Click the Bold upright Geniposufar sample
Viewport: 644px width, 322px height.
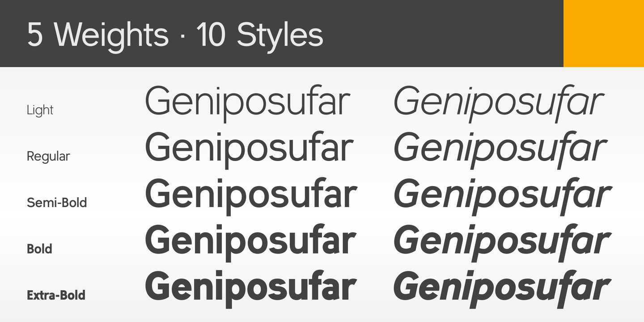click(250, 241)
